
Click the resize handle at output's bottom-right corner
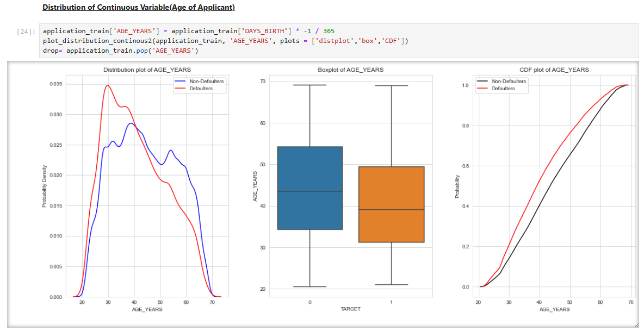635,324
